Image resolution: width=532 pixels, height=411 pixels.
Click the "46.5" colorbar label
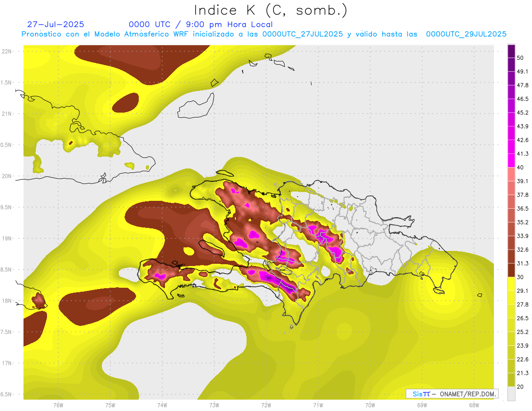tap(523, 99)
